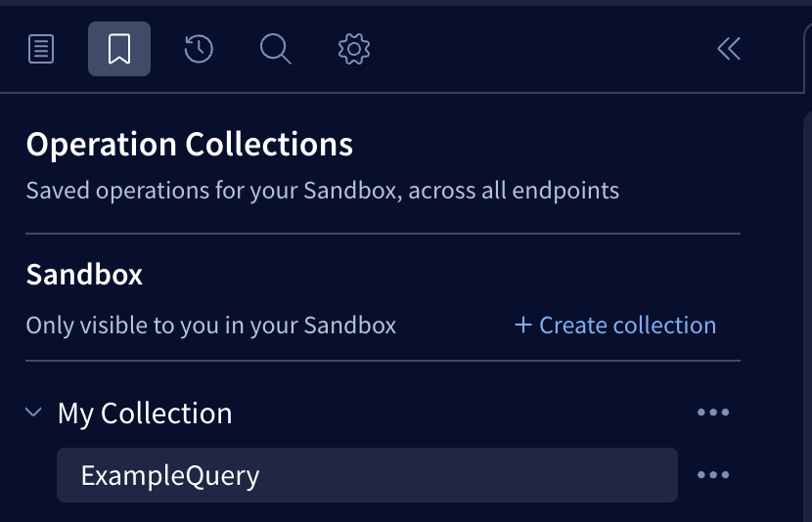Screen dimensions: 812x522
Task: Select the My Collection folder name
Action: pos(145,413)
